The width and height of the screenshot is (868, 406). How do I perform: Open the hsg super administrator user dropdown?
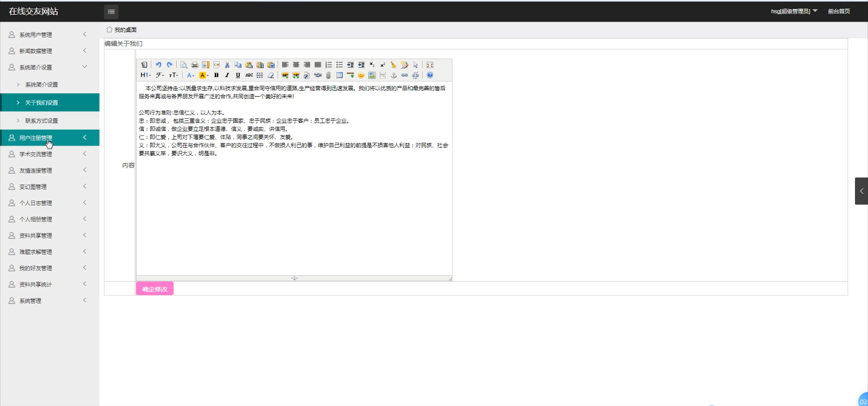[794, 11]
